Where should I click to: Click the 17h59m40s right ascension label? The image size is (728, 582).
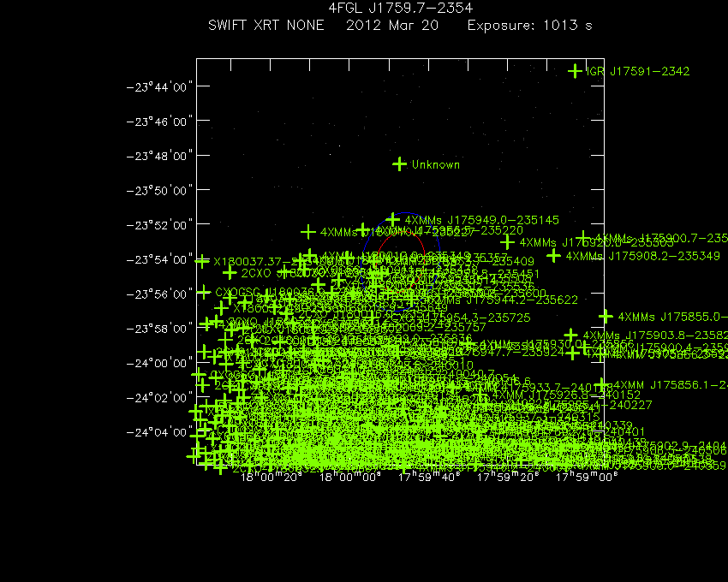tap(429, 477)
